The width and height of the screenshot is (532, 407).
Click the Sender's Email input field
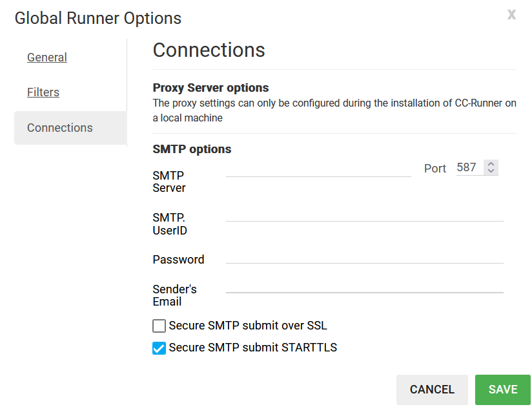click(364, 285)
